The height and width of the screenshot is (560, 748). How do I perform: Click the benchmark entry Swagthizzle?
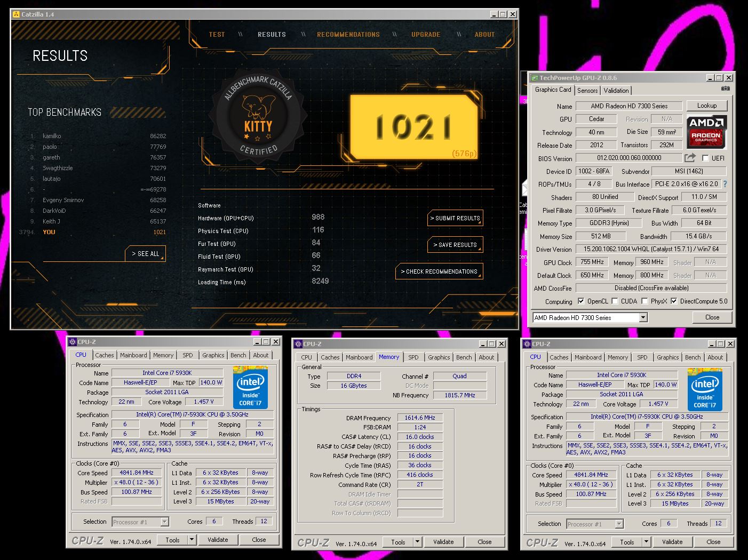tap(98, 168)
